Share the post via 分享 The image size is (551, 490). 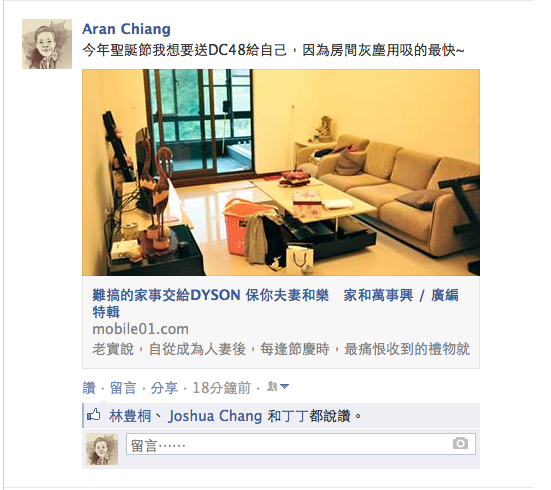pos(164,388)
